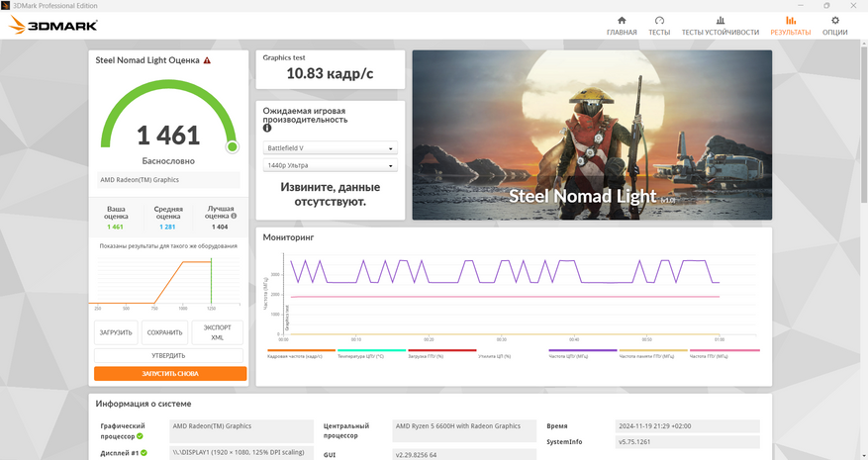Toggle the Кадровая частота orange legend swatch

point(301,350)
